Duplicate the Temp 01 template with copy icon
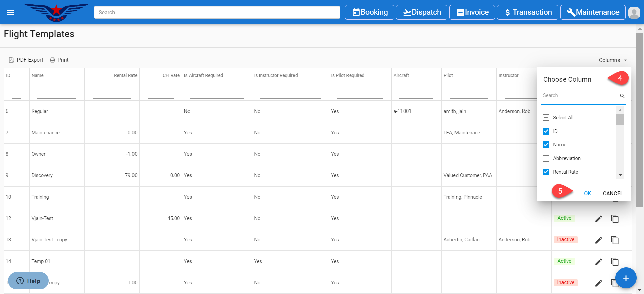 pos(614,262)
